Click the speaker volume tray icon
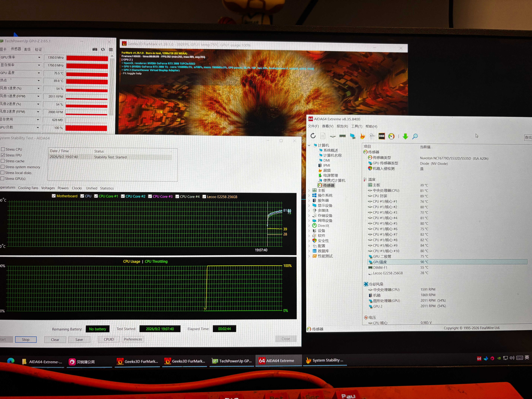The image size is (532, 399). pos(512,358)
